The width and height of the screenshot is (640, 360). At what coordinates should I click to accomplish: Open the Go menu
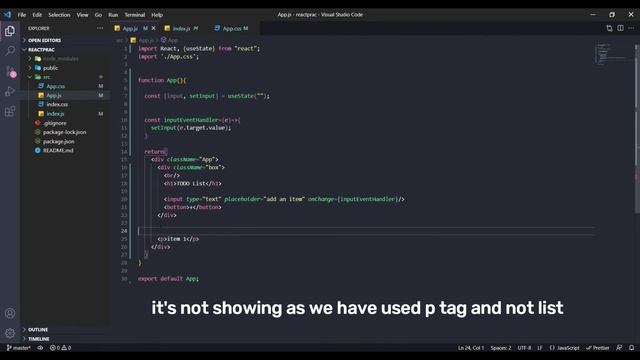98,15
